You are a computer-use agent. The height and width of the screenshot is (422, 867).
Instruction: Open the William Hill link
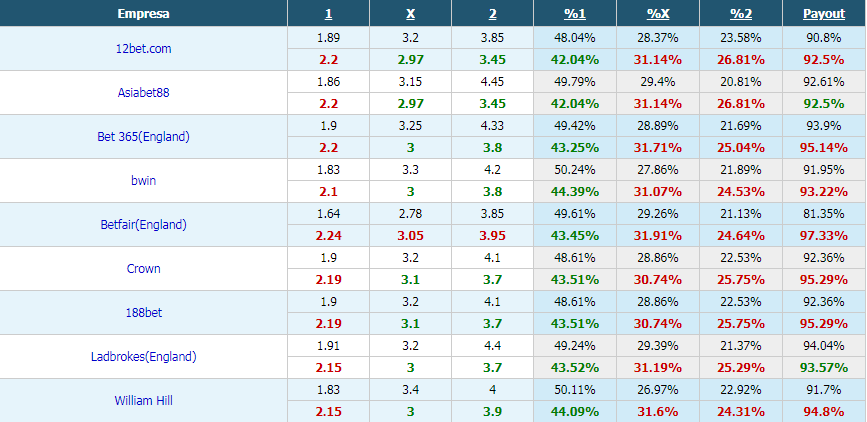click(143, 400)
